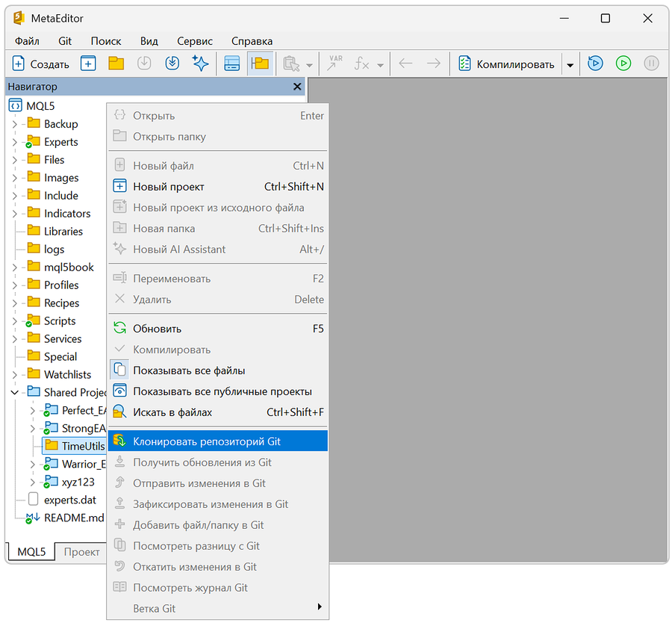
Task: Open the Поиск menu
Action: (x=106, y=41)
